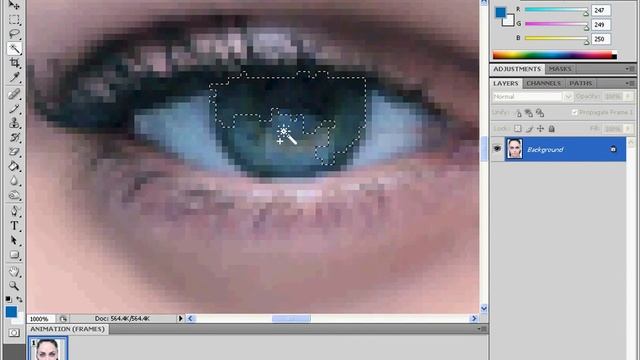
Task: Select the Move tool
Action: pyautogui.click(x=14, y=5)
